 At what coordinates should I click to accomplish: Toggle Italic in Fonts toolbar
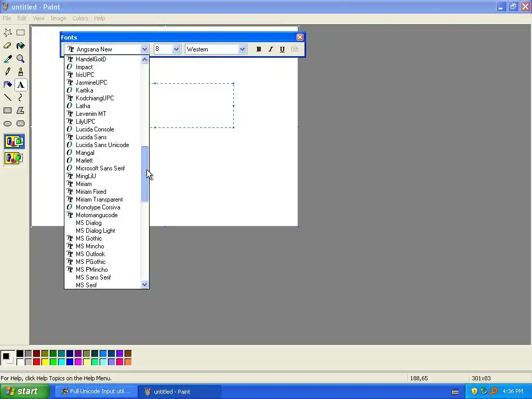[x=270, y=49]
